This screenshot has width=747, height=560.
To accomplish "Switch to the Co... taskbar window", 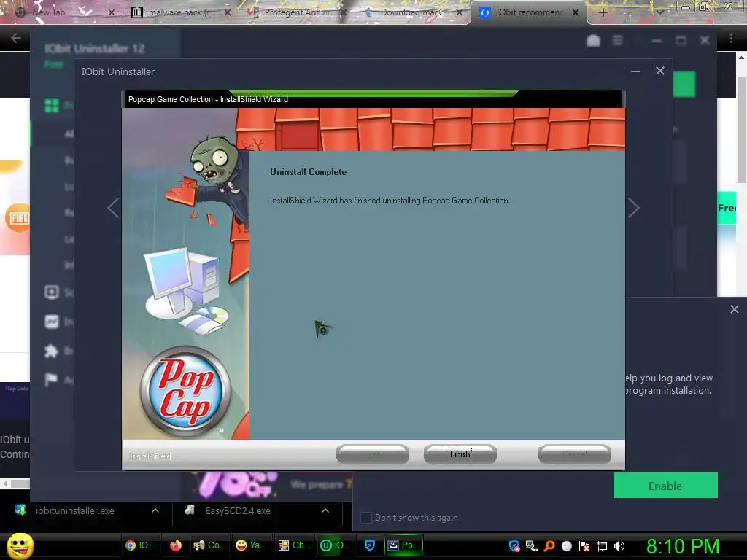I will point(209,545).
